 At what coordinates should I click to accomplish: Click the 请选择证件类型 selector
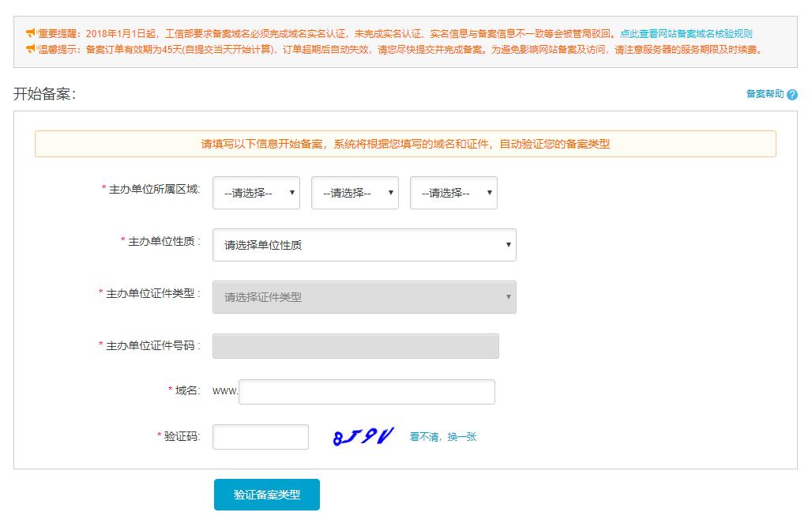pyautogui.click(x=363, y=296)
